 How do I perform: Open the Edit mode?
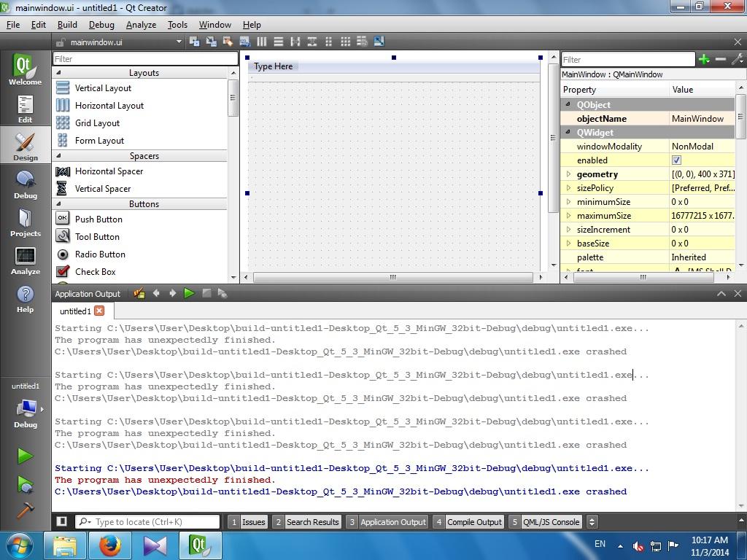(x=25, y=109)
